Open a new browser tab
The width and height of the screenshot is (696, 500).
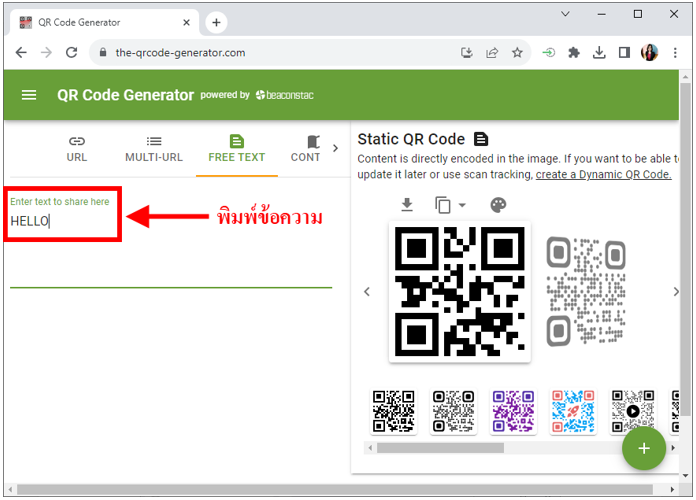coord(216,22)
